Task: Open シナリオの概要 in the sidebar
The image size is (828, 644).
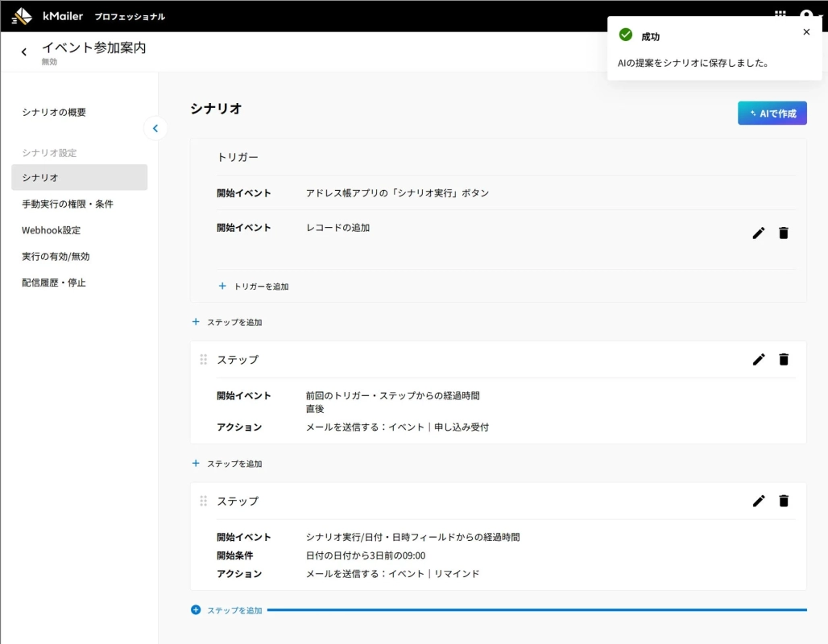Action: pos(56,112)
